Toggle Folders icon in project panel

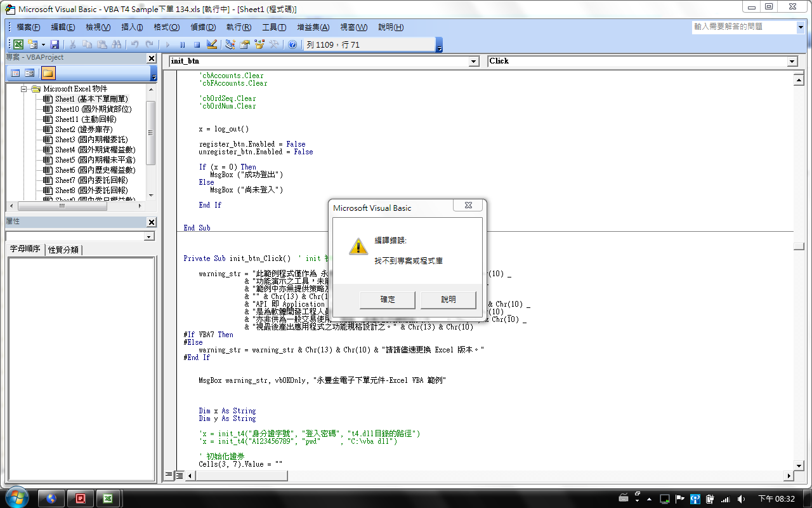[48, 73]
